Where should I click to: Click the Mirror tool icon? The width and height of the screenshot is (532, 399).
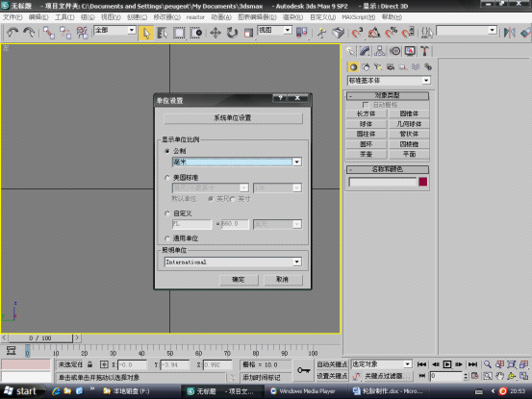point(509,33)
